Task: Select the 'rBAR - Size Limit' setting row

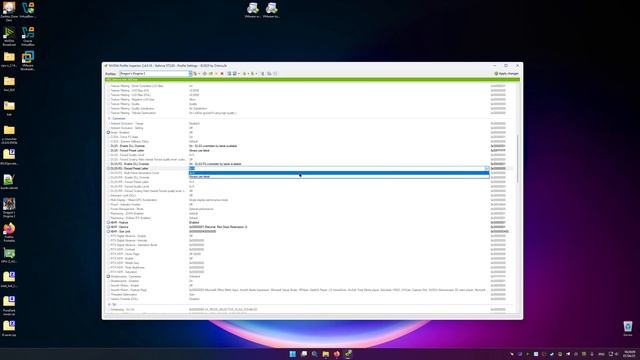Action: pyautogui.click(x=310, y=231)
